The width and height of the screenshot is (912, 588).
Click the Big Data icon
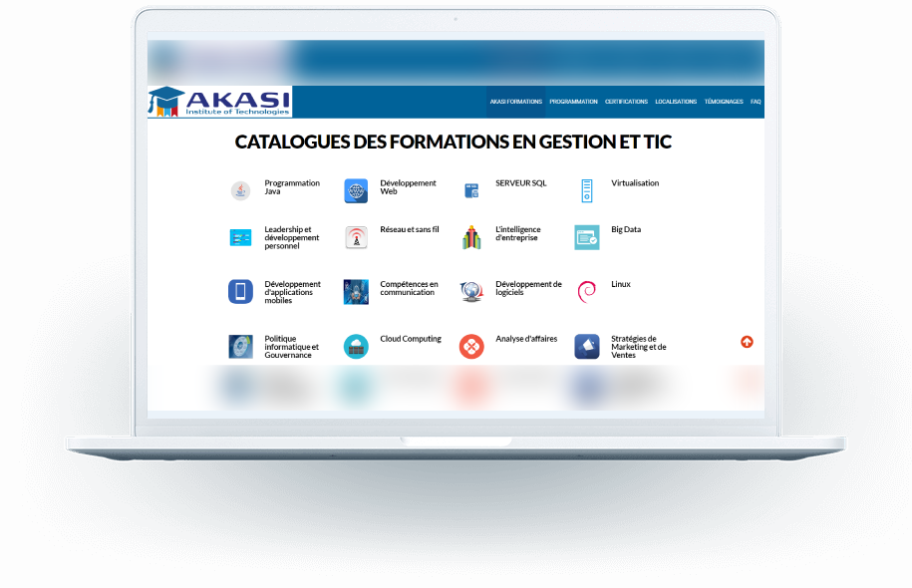pos(587,237)
